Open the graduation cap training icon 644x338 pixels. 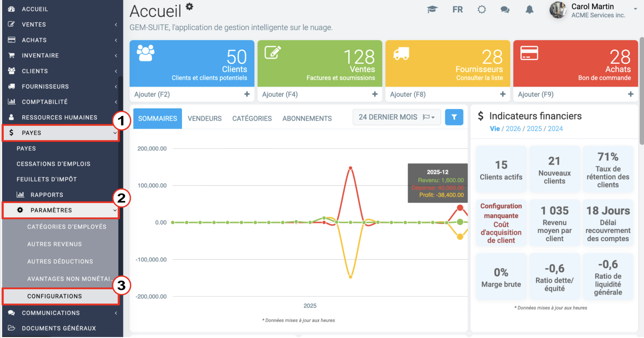432,10
